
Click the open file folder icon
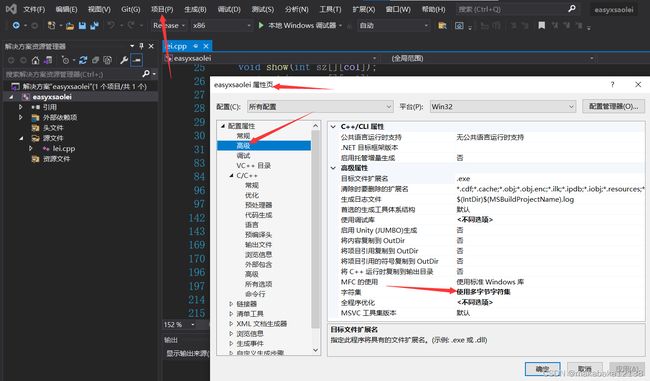(70, 26)
